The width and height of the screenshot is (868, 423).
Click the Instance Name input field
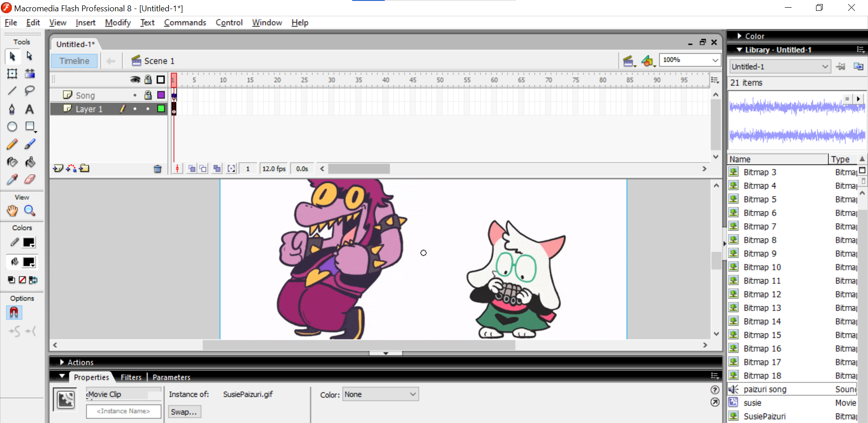coord(123,411)
